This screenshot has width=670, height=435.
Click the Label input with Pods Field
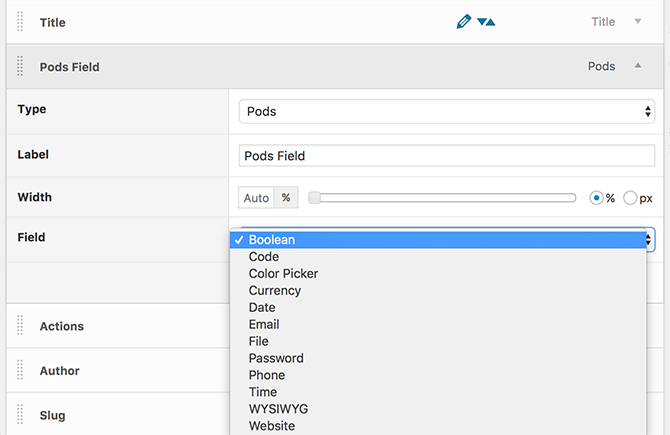[447, 156]
